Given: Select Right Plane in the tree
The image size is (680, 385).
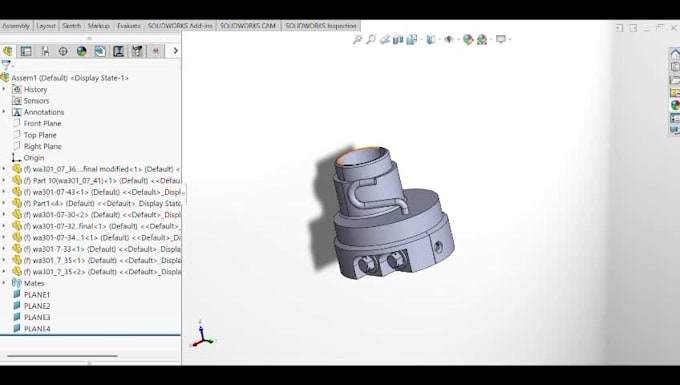Looking at the screenshot, I should (x=42, y=146).
